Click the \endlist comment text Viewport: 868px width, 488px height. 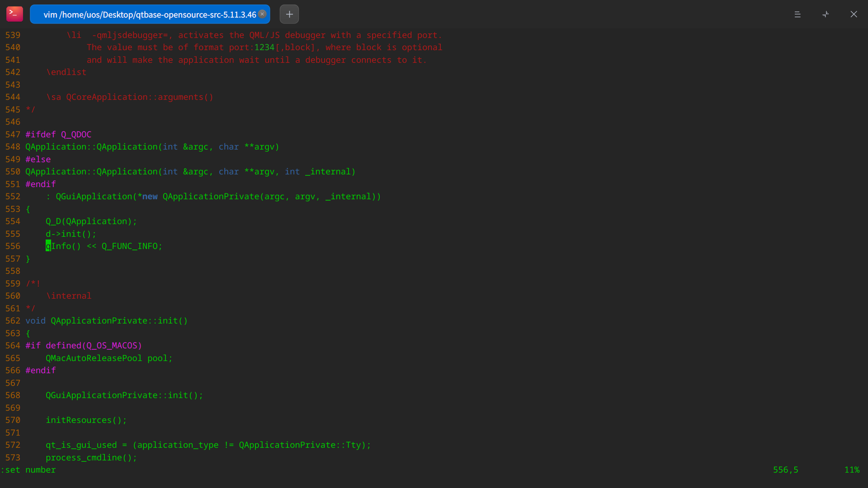point(66,72)
